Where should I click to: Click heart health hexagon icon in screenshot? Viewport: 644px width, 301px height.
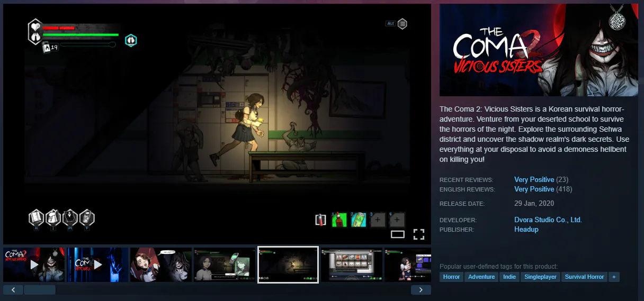pyautogui.click(x=34, y=32)
